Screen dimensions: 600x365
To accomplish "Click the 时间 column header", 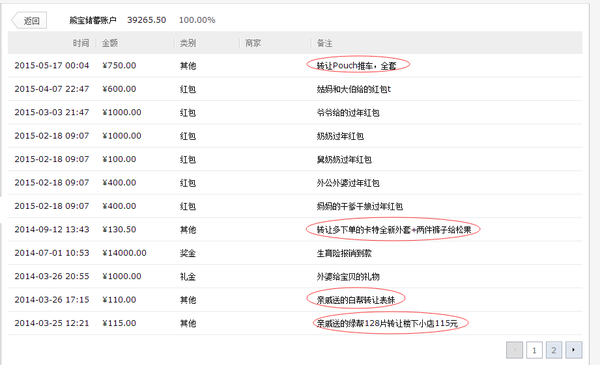I will 81,43.
